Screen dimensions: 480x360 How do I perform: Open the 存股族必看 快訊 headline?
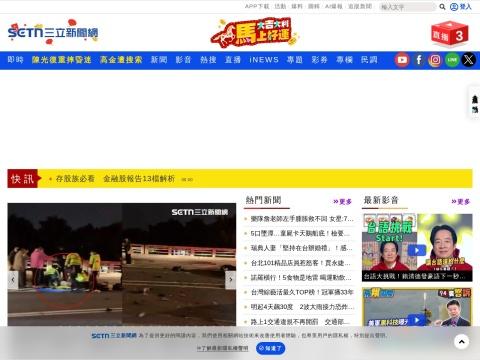click(115, 179)
